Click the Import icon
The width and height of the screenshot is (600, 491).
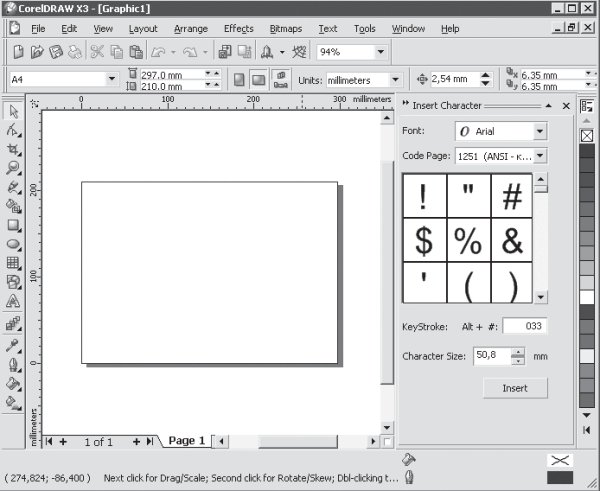(x=225, y=52)
